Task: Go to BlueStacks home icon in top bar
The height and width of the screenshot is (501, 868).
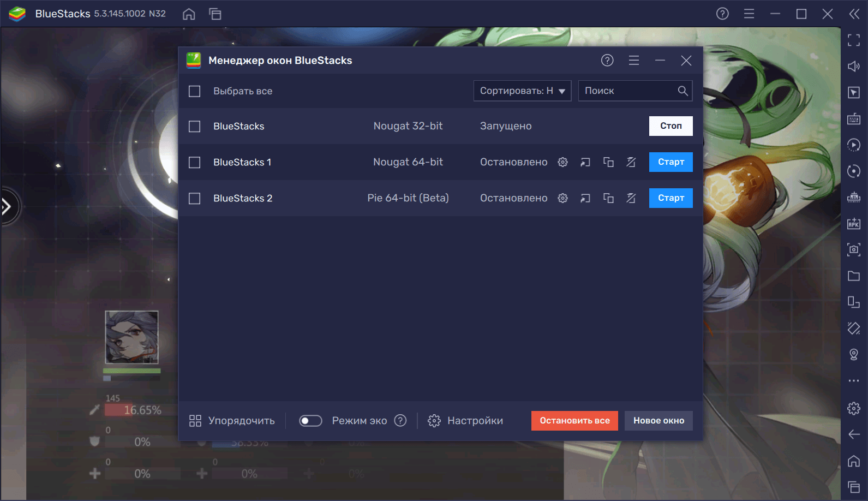Action: 189,14
